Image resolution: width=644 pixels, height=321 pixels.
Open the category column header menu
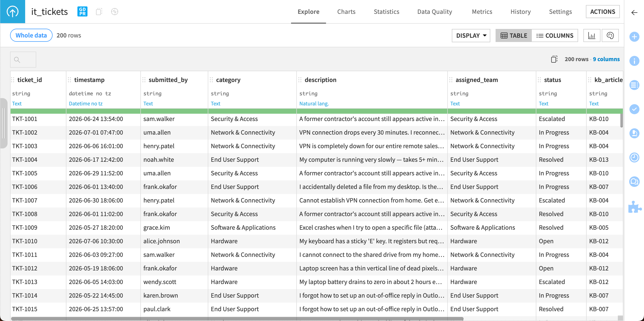pos(228,80)
